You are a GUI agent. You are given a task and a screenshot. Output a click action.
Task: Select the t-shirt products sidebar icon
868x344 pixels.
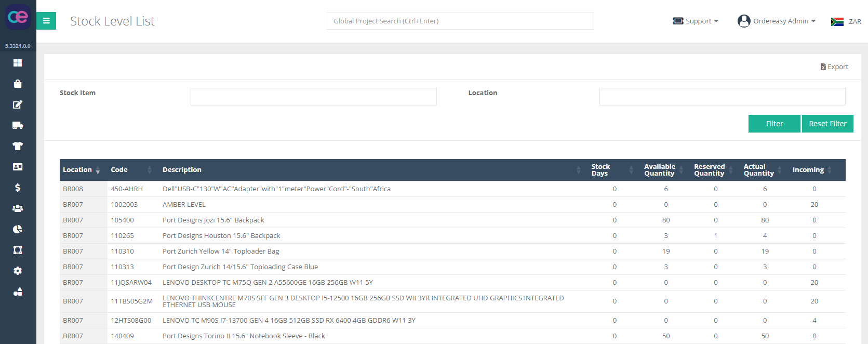click(18, 146)
